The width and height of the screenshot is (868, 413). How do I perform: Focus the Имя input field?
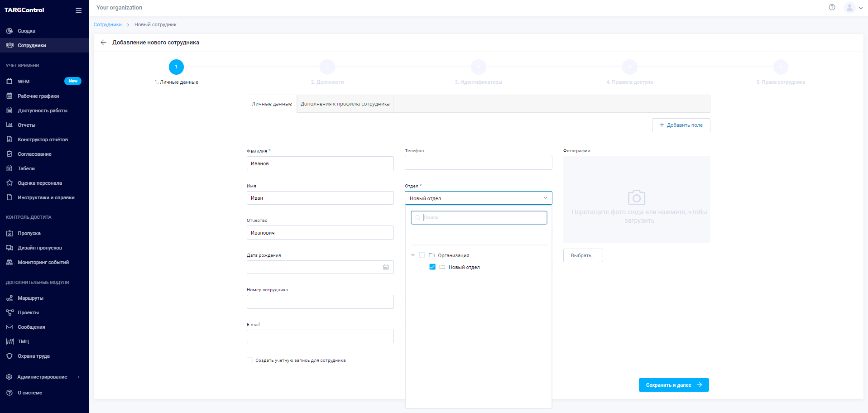[x=320, y=198]
